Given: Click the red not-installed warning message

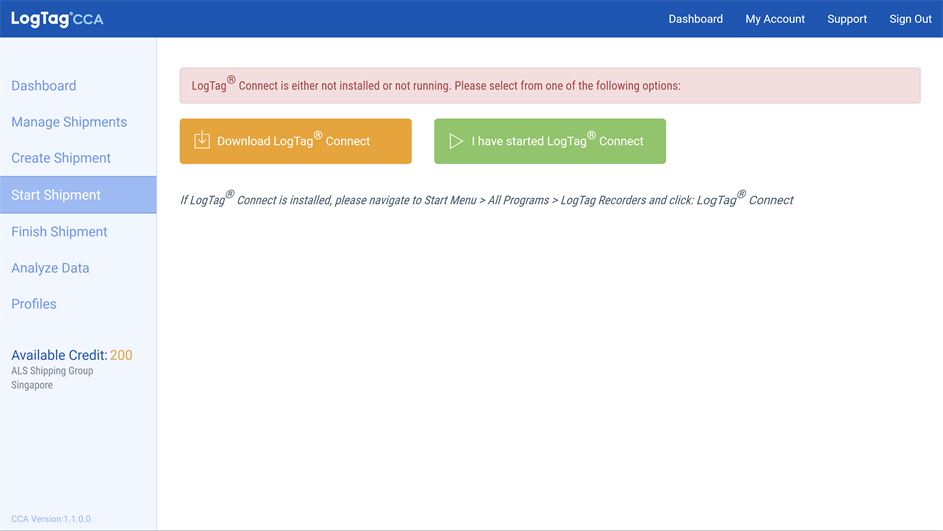Looking at the screenshot, I should 550,85.
